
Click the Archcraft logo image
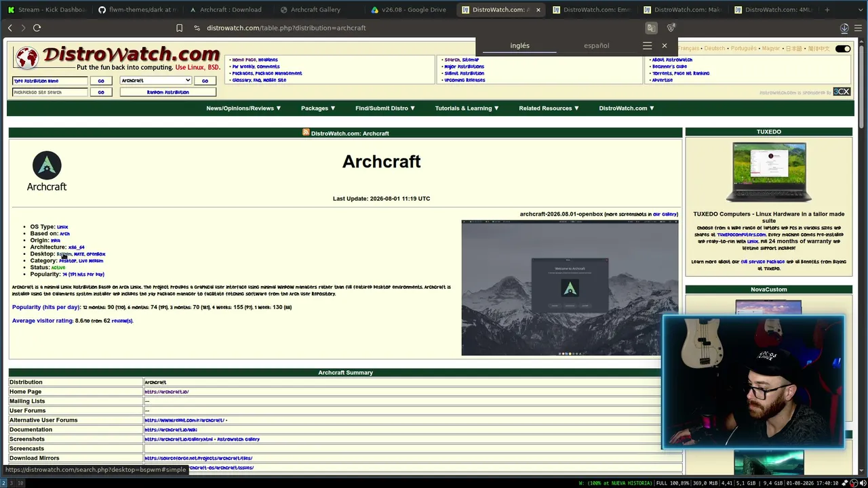(x=47, y=171)
